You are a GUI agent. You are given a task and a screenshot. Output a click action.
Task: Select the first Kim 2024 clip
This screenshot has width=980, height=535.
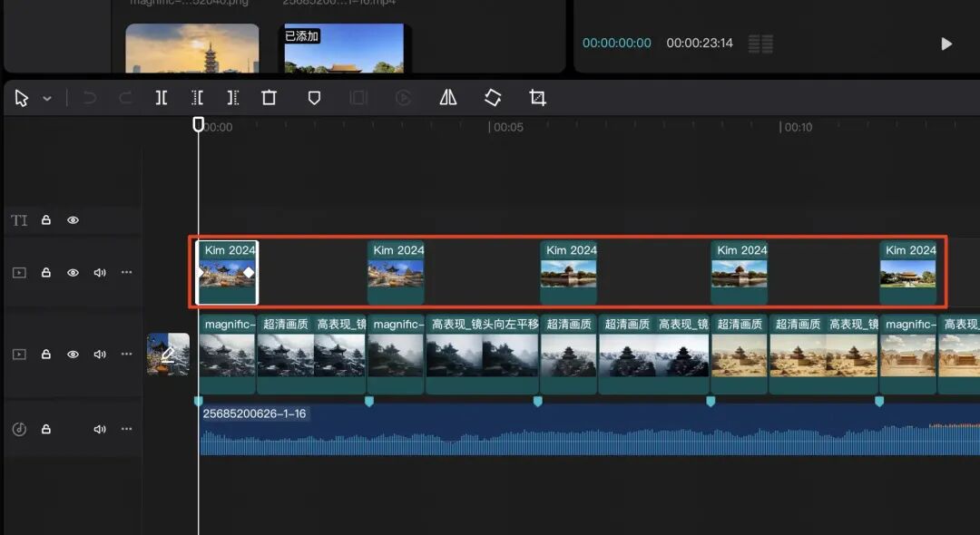click(227, 273)
